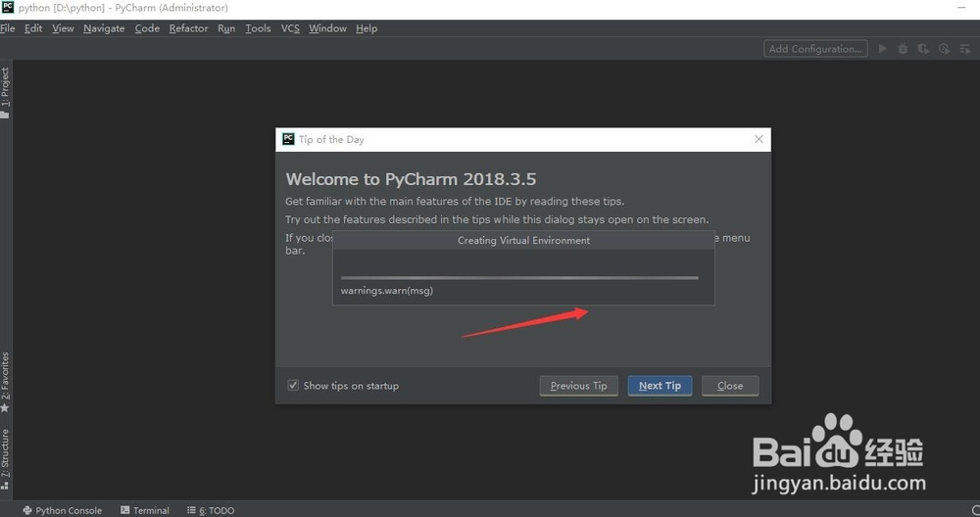Click the Run with Coverage icon
Image resolution: width=980 pixels, height=517 pixels.
[923, 49]
